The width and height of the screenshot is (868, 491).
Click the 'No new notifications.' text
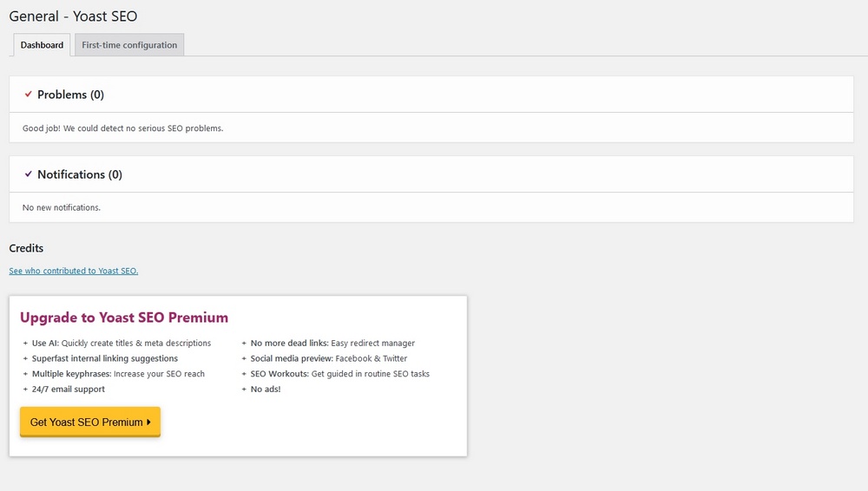[x=62, y=207]
